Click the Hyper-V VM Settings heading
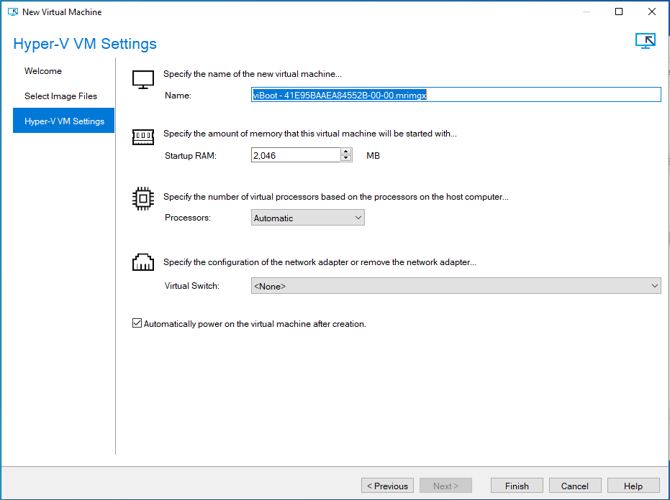This screenshot has height=500, width=670. click(x=85, y=44)
